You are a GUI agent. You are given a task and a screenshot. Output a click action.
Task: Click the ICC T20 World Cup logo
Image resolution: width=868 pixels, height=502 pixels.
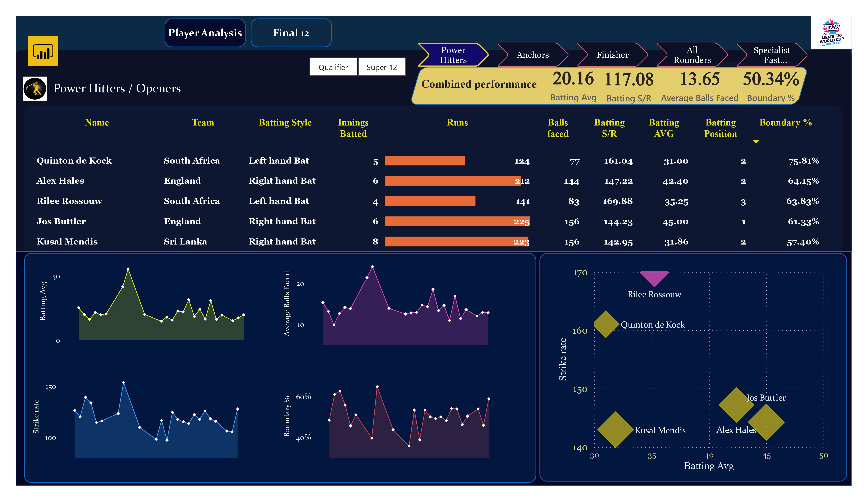[x=831, y=33]
